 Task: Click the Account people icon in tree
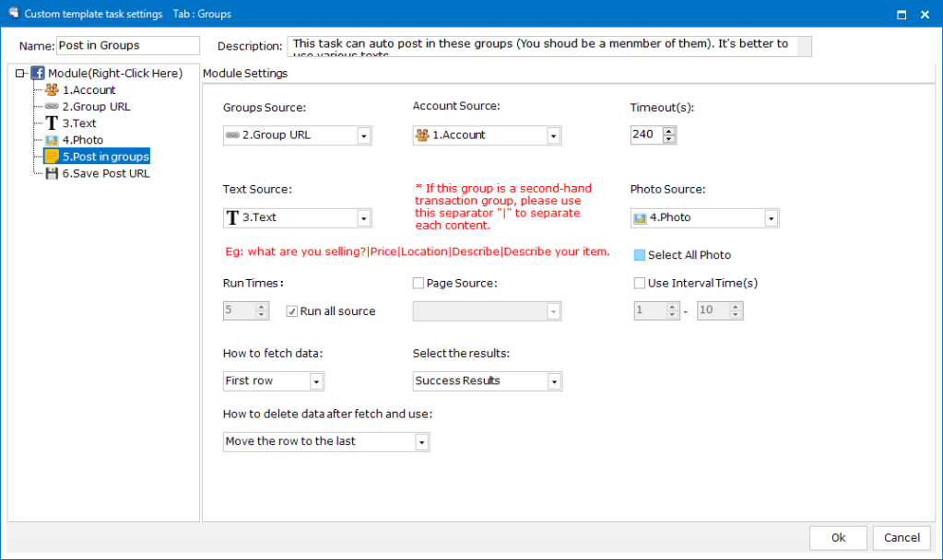[x=52, y=90]
